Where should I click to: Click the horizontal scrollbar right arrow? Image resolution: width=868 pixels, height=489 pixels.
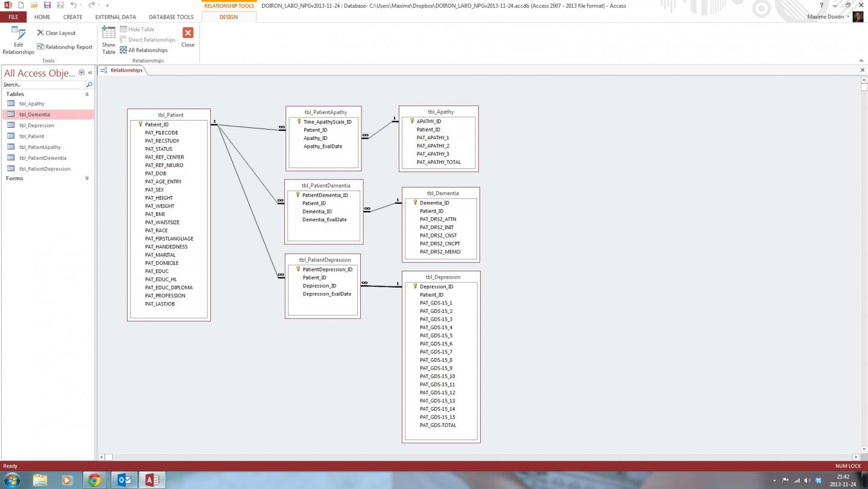[x=856, y=457]
